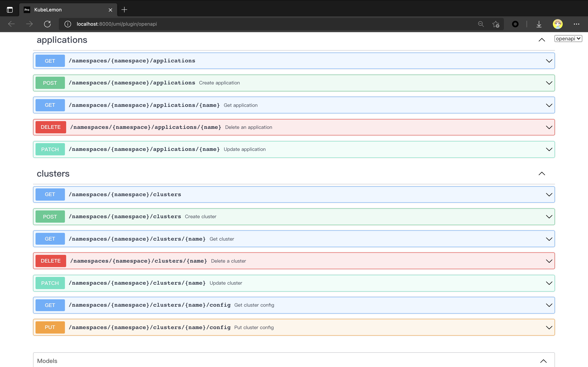Open the downloads icon
The height and width of the screenshot is (367, 588).
coord(539,24)
